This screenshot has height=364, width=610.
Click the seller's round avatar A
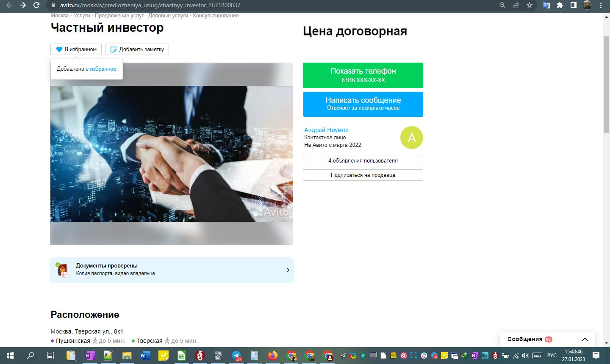412,138
